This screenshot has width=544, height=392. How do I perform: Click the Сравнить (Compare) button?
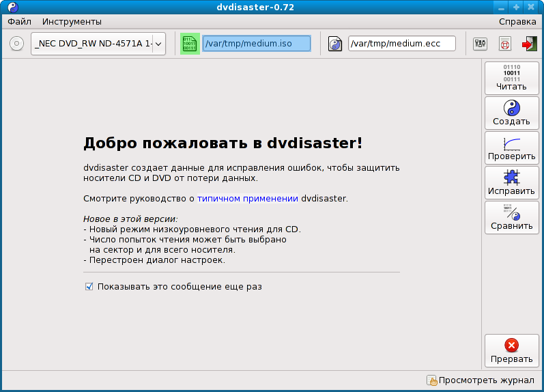512,217
